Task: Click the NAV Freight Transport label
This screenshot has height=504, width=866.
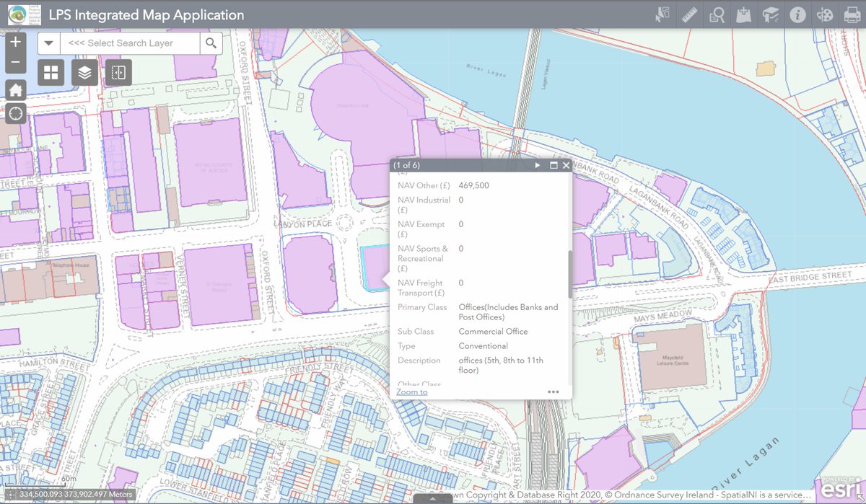Action: pyautogui.click(x=422, y=288)
